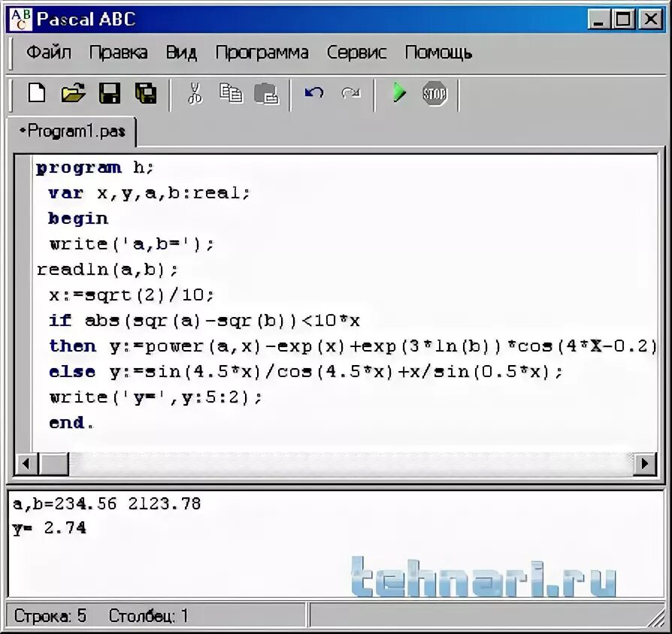Click output result 'y= 2.74'
This screenshot has height=634, width=672.
coord(50,528)
